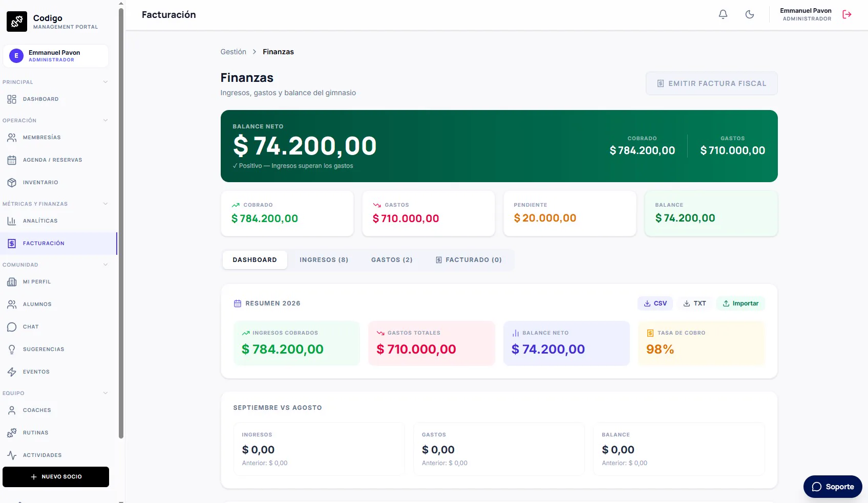Image resolution: width=868 pixels, height=503 pixels.
Task: Go to Agenda / Reservas
Action: coord(59,160)
